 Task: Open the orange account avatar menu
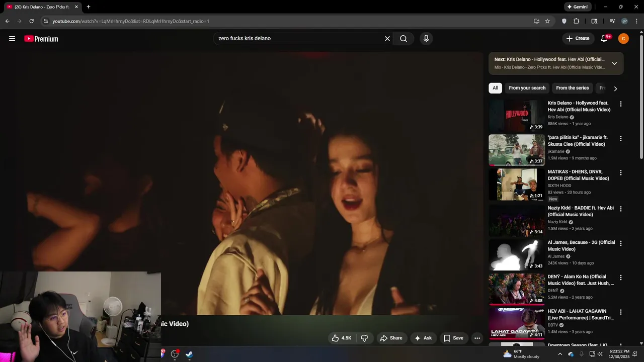[623, 39]
